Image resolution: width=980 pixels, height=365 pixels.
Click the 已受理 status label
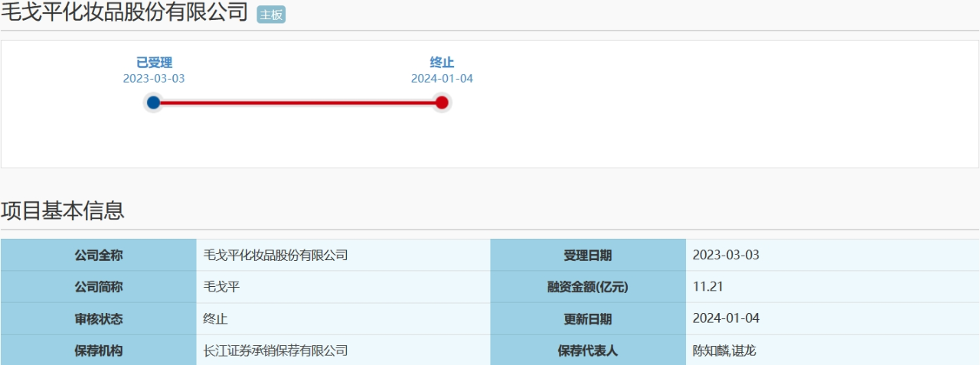pyautogui.click(x=154, y=63)
